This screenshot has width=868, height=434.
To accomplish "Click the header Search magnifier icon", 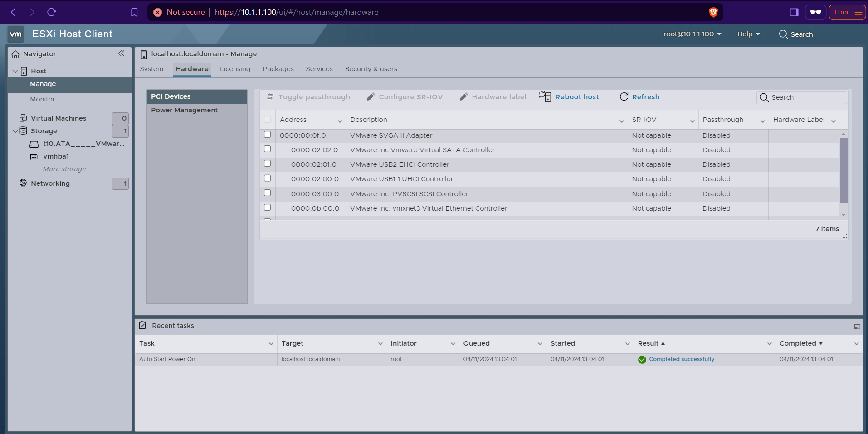I will coord(783,34).
